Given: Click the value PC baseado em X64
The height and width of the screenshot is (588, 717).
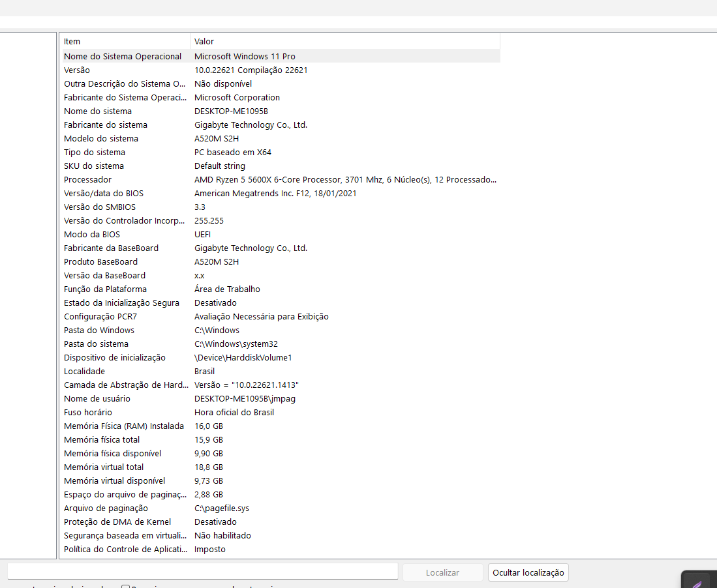Looking at the screenshot, I should click(x=233, y=152).
